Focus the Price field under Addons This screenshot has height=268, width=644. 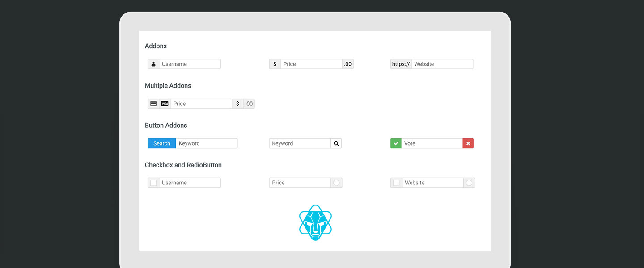point(311,64)
